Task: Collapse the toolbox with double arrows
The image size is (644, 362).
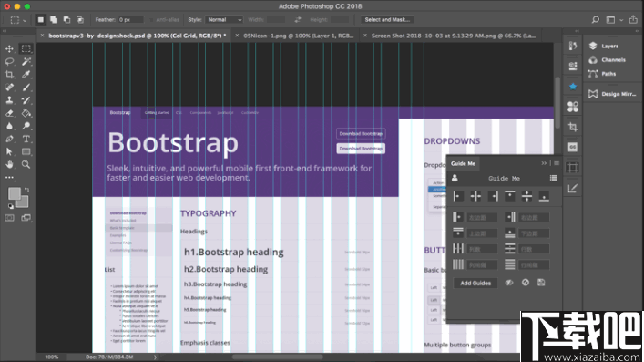Action: [x=5, y=30]
